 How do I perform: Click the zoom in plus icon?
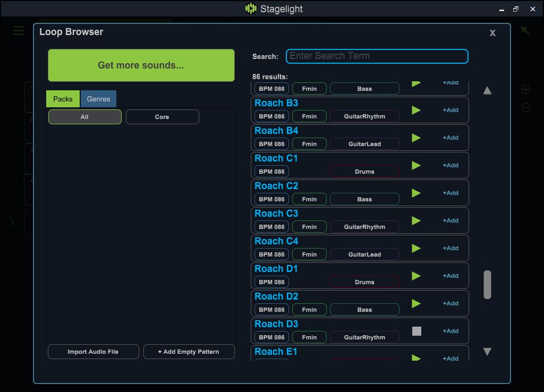[x=525, y=89]
